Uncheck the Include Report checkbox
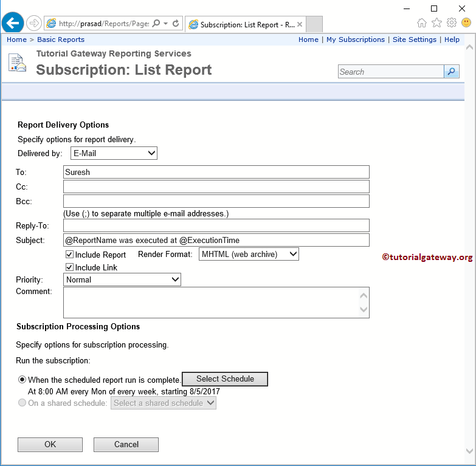This screenshot has width=476, height=466. (69, 254)
